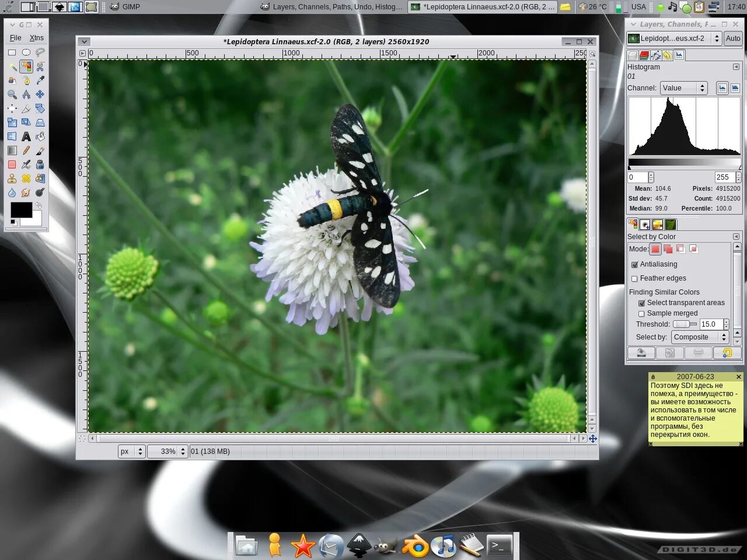Set mode to replace current selection
The width and height of the screenshot is (747, 560).
pos(655,249)
